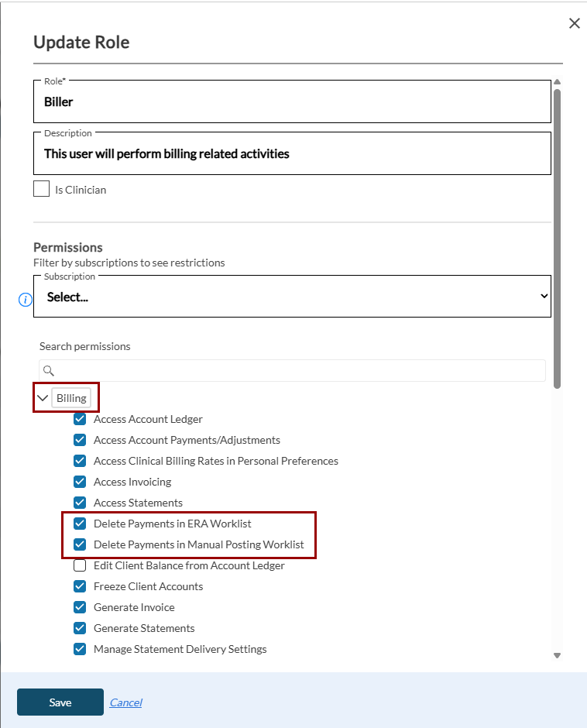Close the Update Role dialog
This screenshot has height=728, width=587.
click(574, 23)
